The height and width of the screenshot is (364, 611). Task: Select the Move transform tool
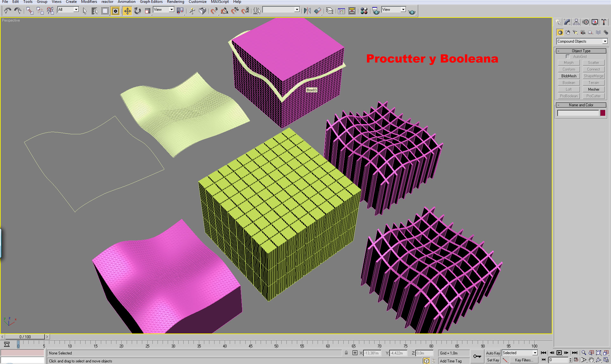pos(127,11)
